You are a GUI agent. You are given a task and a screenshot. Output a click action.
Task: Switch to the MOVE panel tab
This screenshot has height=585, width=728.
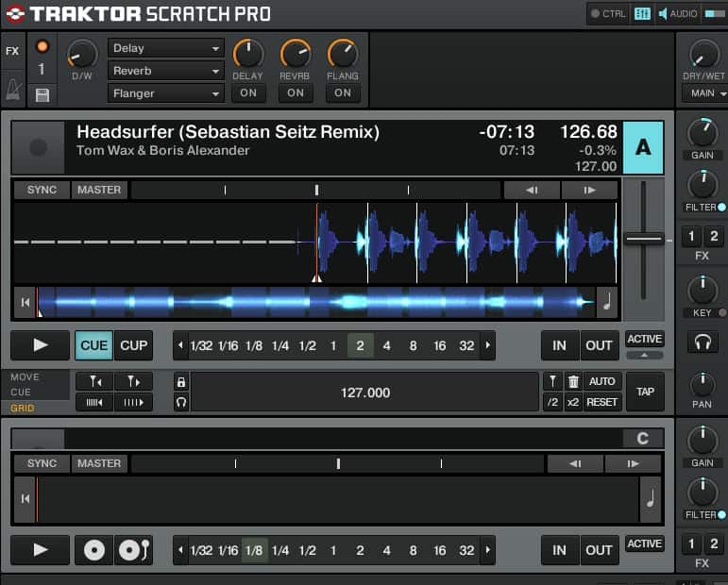tap(25, 377)
